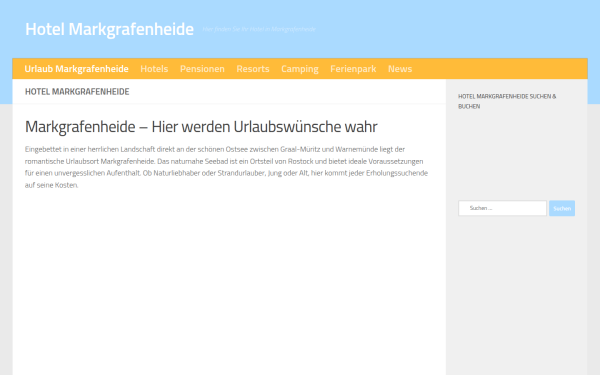The image size is (600, 375).
Task: Open the Ferienpark menu item
Action: (x=353, y=69)
